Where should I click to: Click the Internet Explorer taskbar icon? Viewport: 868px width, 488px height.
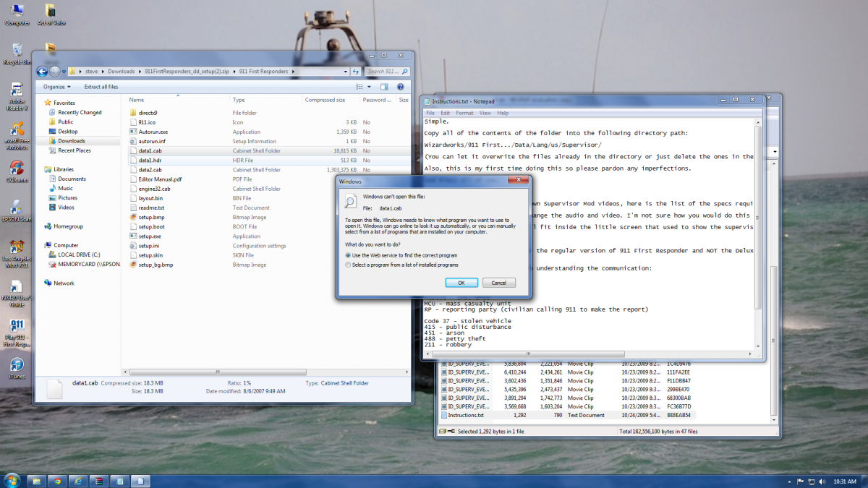[78, 480]
